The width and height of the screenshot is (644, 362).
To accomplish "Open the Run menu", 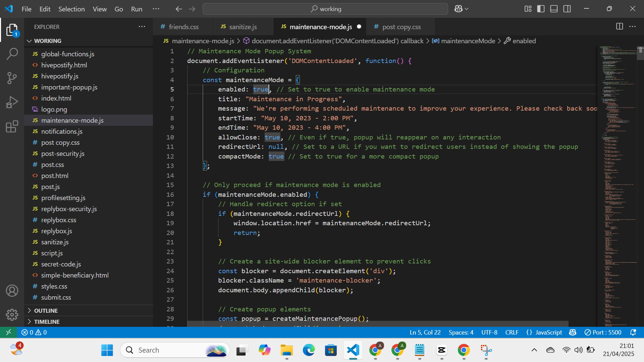I will coord(137,9).
